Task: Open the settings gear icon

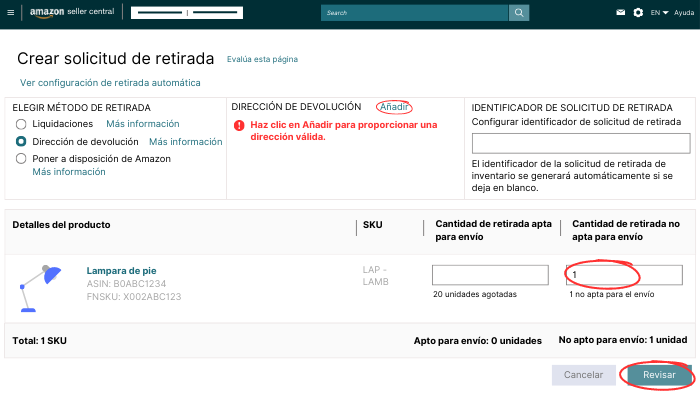Action: (638, 12)
